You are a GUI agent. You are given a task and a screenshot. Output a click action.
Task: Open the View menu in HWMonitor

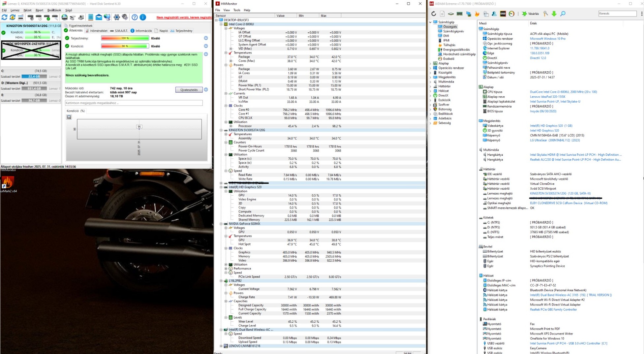pos(227,10)
